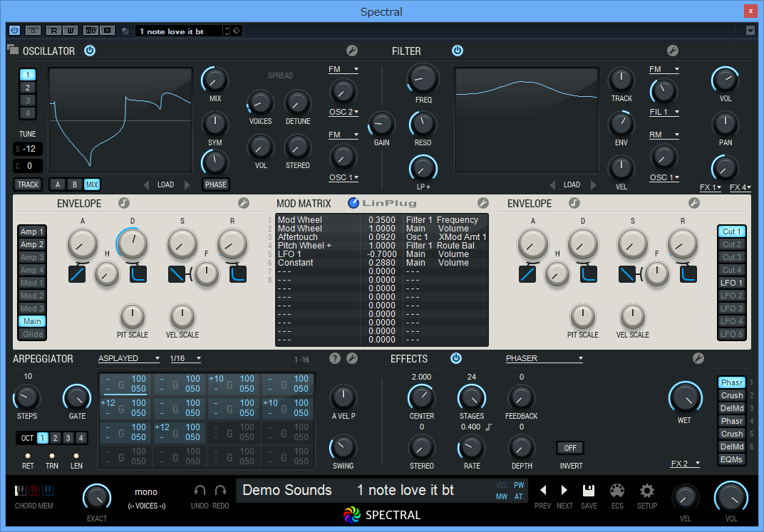Viewport: 764px width, 532px height.
Task: Open the Oscillator settings wrench
Action: click(x=352, y=51)
